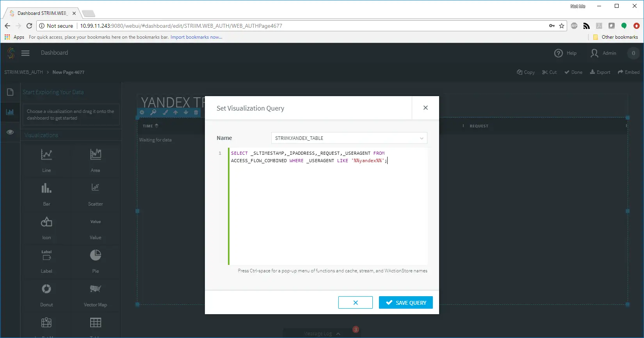Open the hamburger main menu

click(25, 53)
